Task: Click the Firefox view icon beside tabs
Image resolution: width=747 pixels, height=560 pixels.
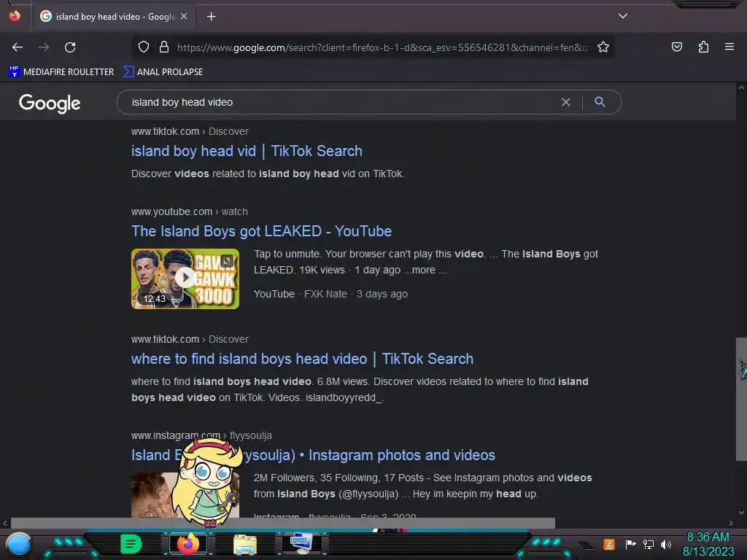Action: [x=15, y=16]
